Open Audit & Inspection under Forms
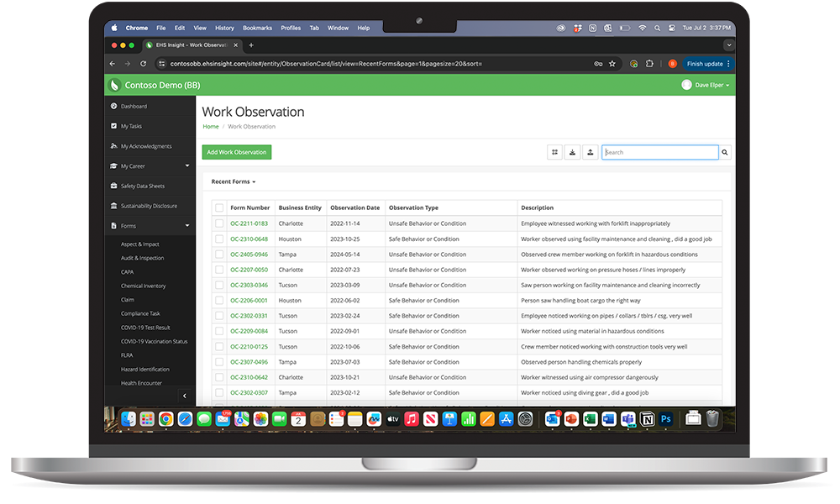The height and width of the screenshot is (504, 840). tap(142, 258)
